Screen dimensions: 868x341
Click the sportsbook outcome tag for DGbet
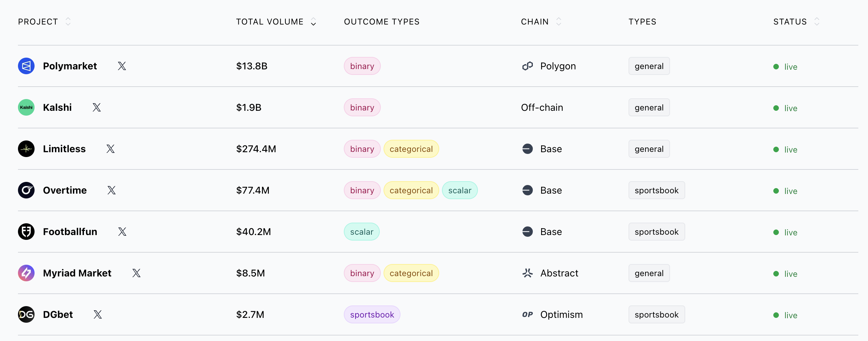(372, 314)
